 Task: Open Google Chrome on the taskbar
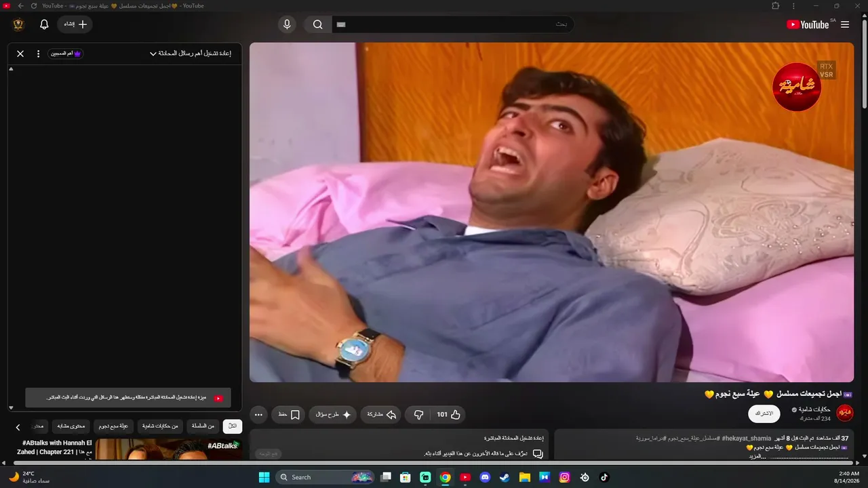pyautogui.click(x=445, y=477)
